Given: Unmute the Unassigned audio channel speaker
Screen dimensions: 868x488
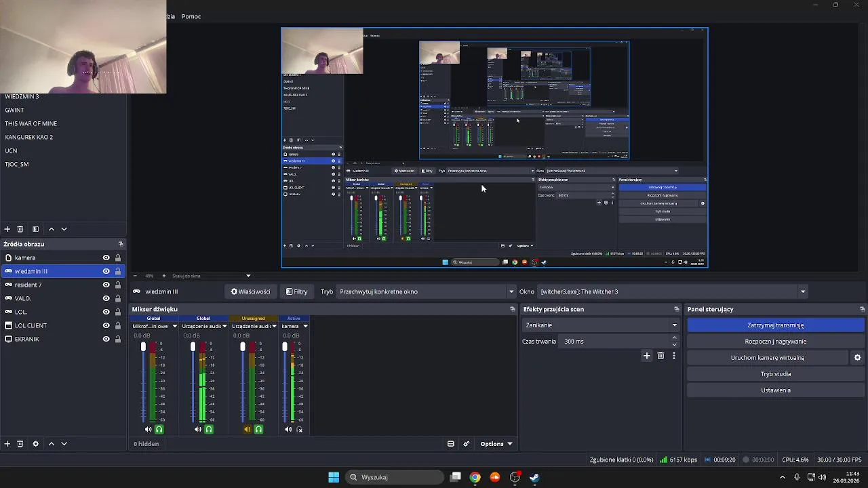Looking at the screenshot, I should pyautogui.click(x=247, y=429).
